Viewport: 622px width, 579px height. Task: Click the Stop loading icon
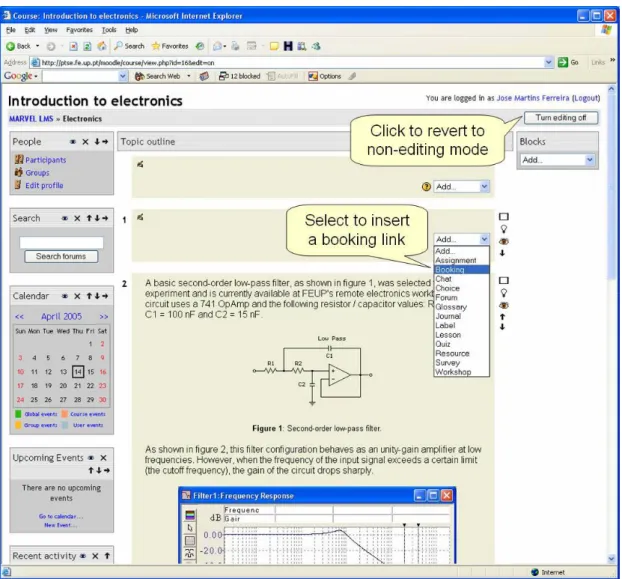pos(73,46)
